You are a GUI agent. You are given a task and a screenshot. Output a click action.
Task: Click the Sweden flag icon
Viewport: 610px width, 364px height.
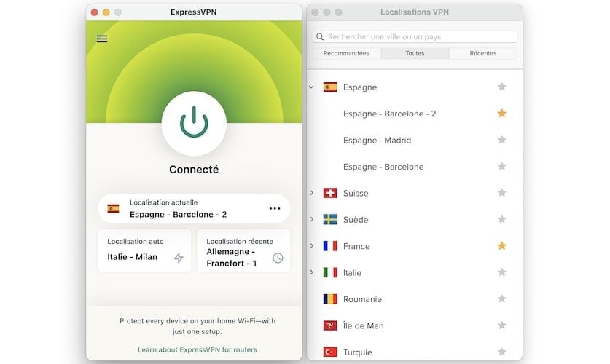click(330, 219)
